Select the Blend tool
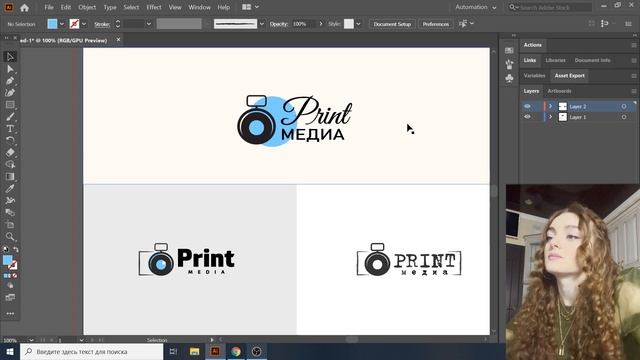640x360 pixels. point(10,213)
